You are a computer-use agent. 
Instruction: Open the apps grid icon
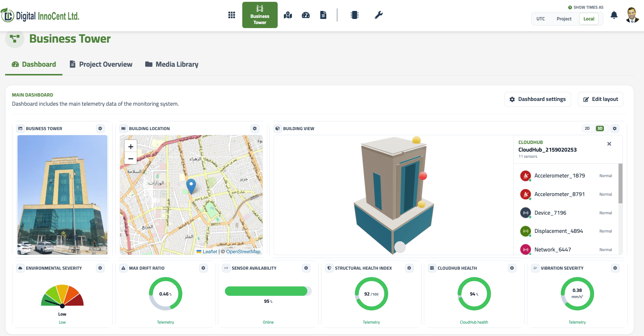click(231, 15)
